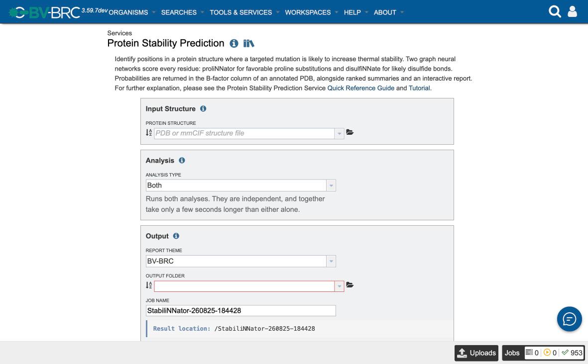Click the Uploads button

pyautogui.click(x=476, y=353)
